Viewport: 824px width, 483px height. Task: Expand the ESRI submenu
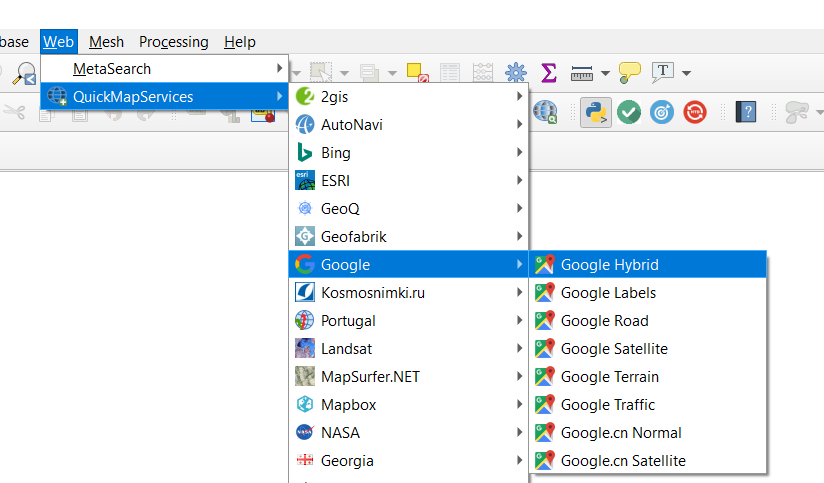coord(409,180)
